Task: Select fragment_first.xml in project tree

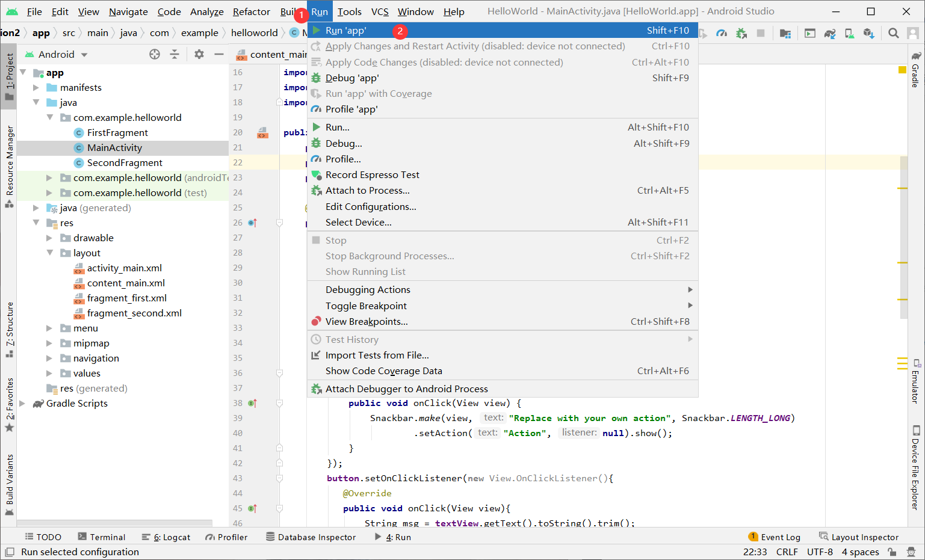Action: tap(126, 298)
